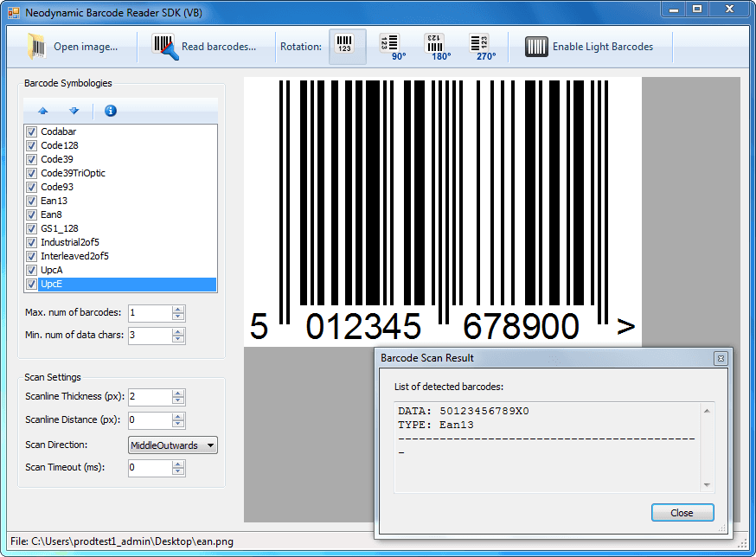The width and height of the screenshot is (756, 557).
Task: Toggle Ean8 checkbox
Action: (x=32, y=214)
